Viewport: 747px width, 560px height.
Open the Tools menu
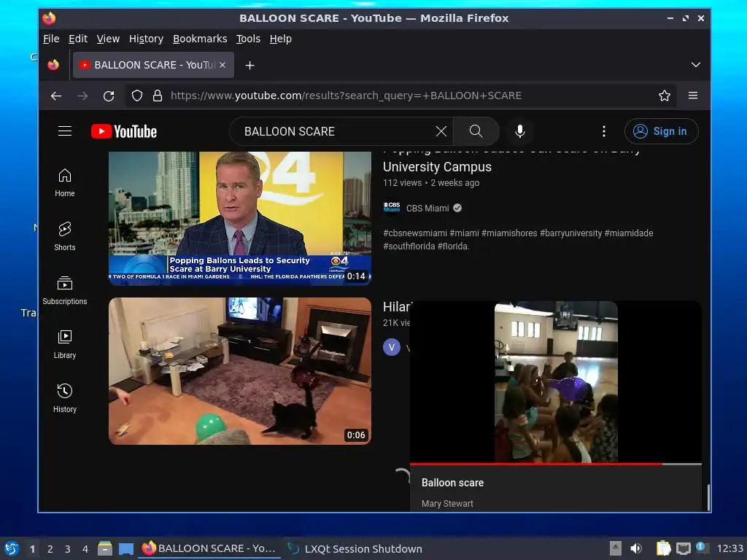(x=248, y=39)
